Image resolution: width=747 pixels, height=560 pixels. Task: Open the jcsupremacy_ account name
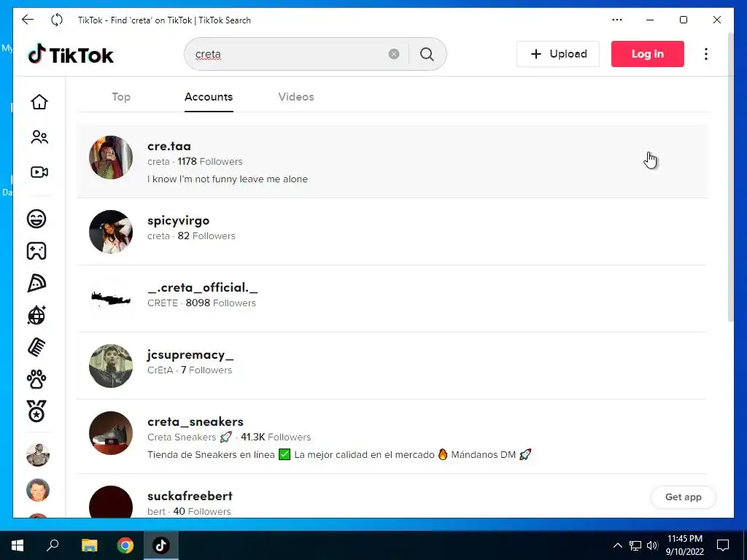click(x=190, y=355)
